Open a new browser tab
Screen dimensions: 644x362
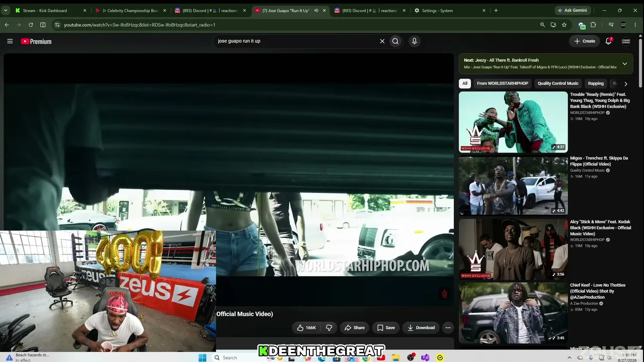(x=496, y=11)
